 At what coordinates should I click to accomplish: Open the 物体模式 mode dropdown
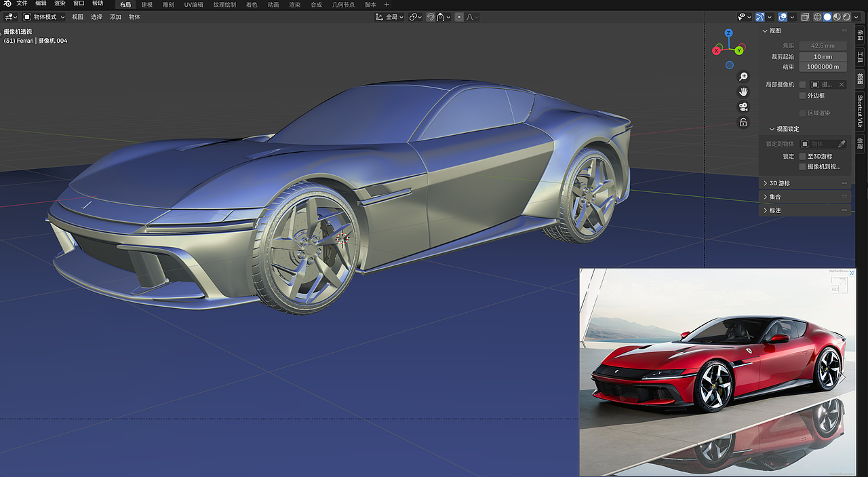(x=45, y=16)
